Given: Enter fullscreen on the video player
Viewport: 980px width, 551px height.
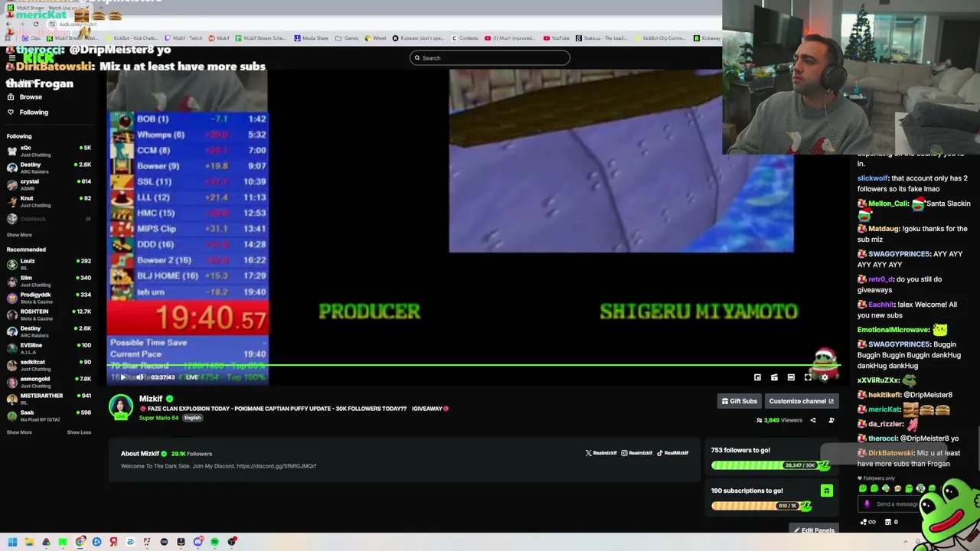Looking at the screenshot, I should (x=808, y=377).
